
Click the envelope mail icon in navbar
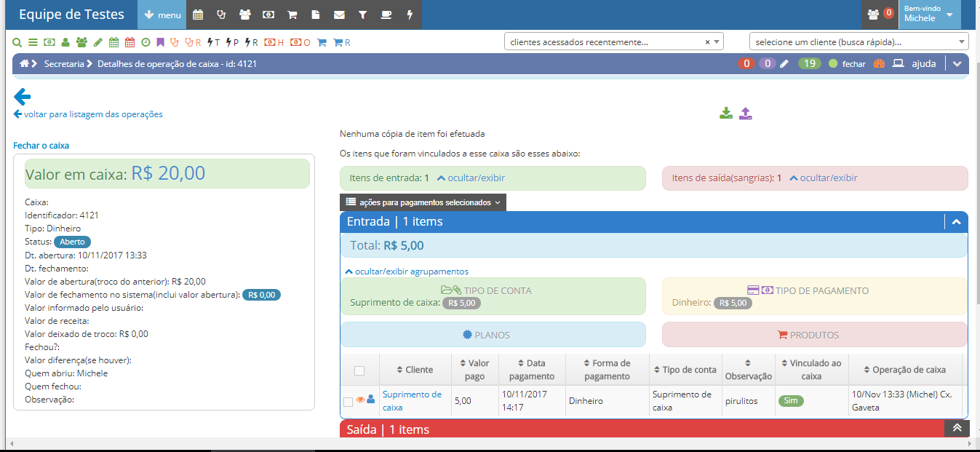(339, 15)
